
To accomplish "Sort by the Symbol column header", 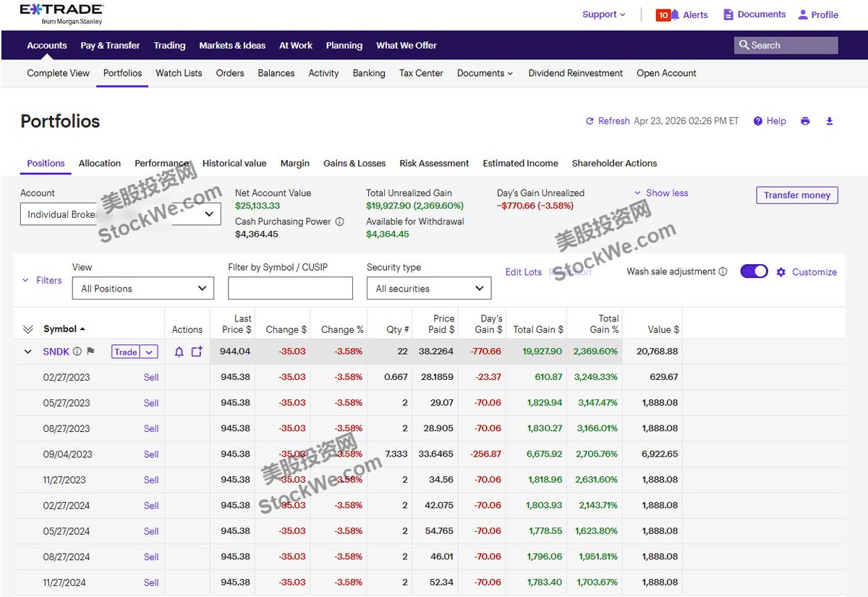I will click(x=64, y=329).
